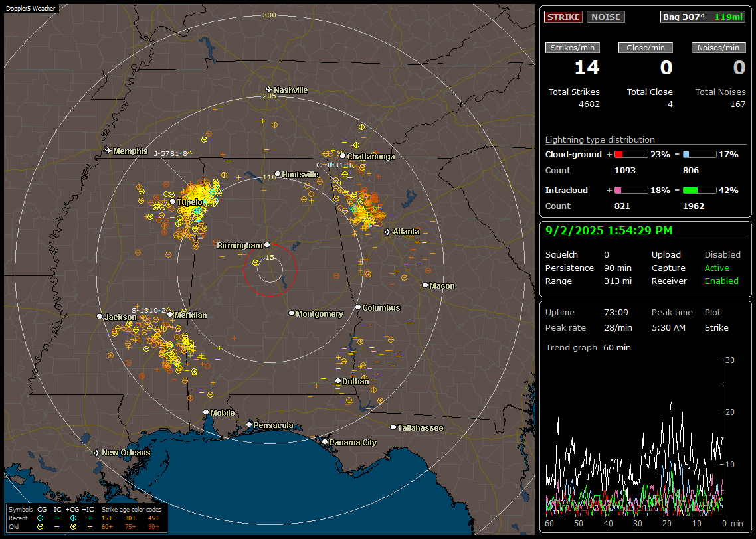Image resolution: width=756 pixels, height=539 pixels.
Task: Click the Total Strikes count 4682
Action: (x=589, y=104)
